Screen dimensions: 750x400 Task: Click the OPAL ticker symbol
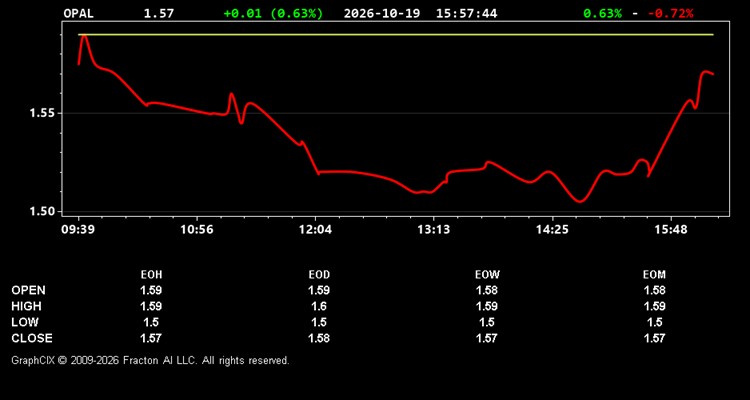coord(78,13)
